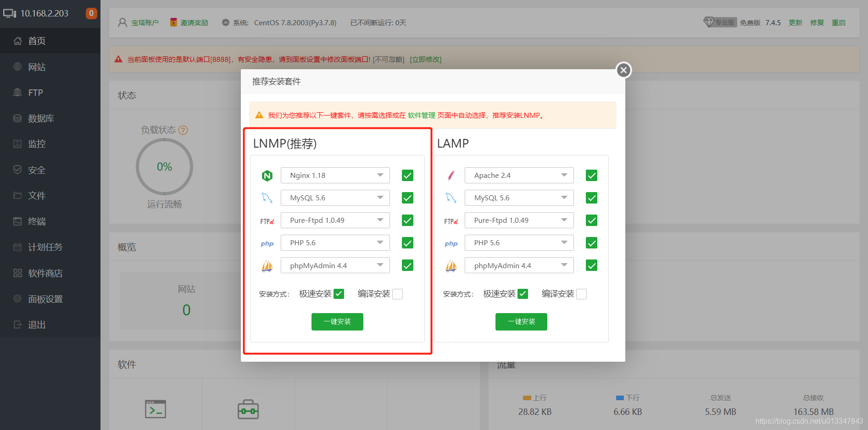Click the FTPd icon in LNMP panel

point(267,221)
